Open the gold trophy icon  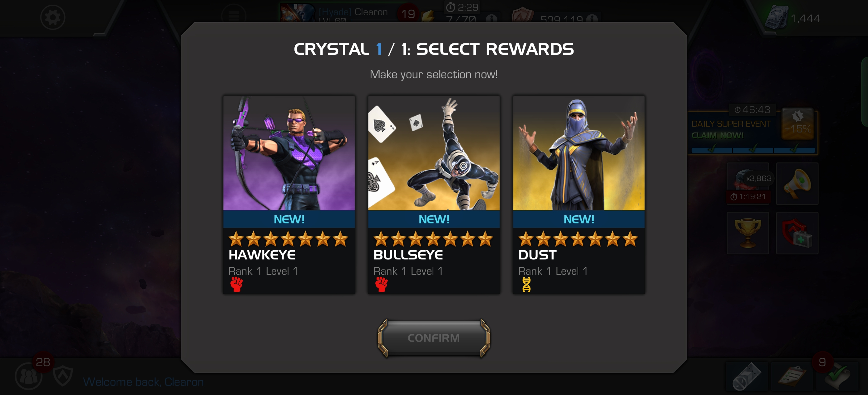click(x=748, y=233)
